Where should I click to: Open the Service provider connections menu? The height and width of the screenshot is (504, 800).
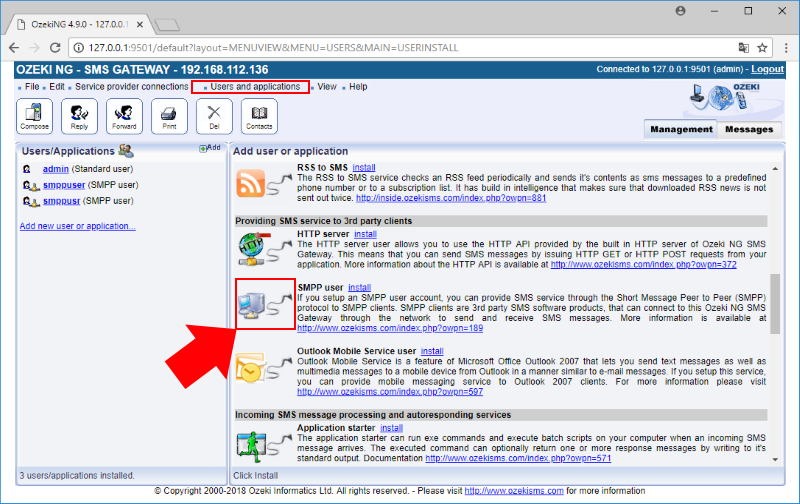(132, 87)
